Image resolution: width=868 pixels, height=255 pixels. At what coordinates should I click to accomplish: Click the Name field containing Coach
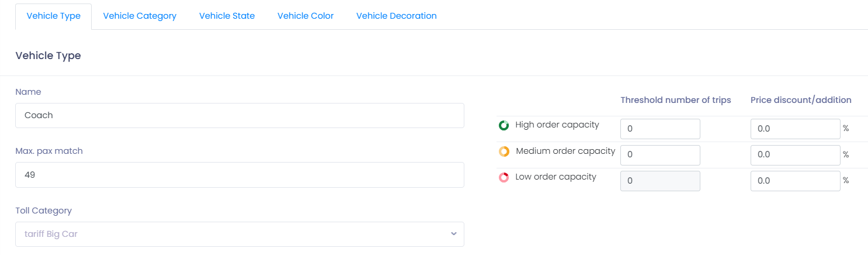point(239,116)
